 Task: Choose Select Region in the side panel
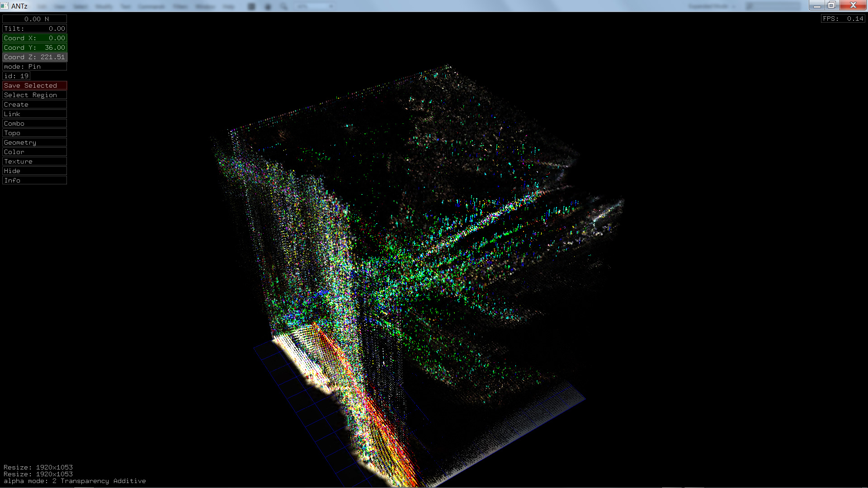34,95
